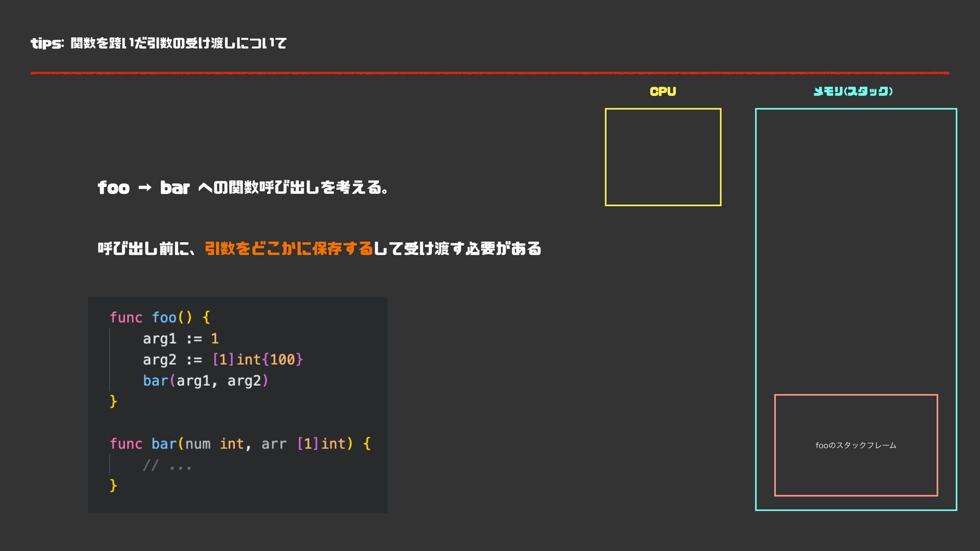Click the '// ...' comment in the code

click(x=167, y=465)
